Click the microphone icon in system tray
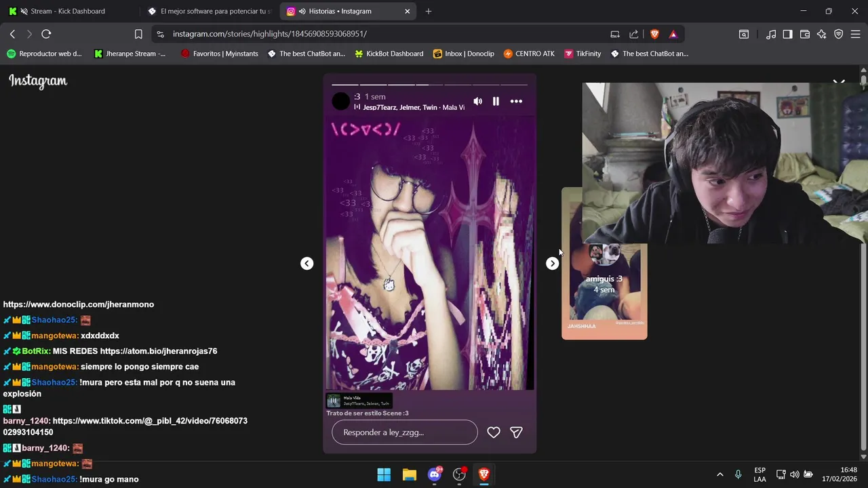The width and height of the screenshot is (868, 488). tap(738, 474)
